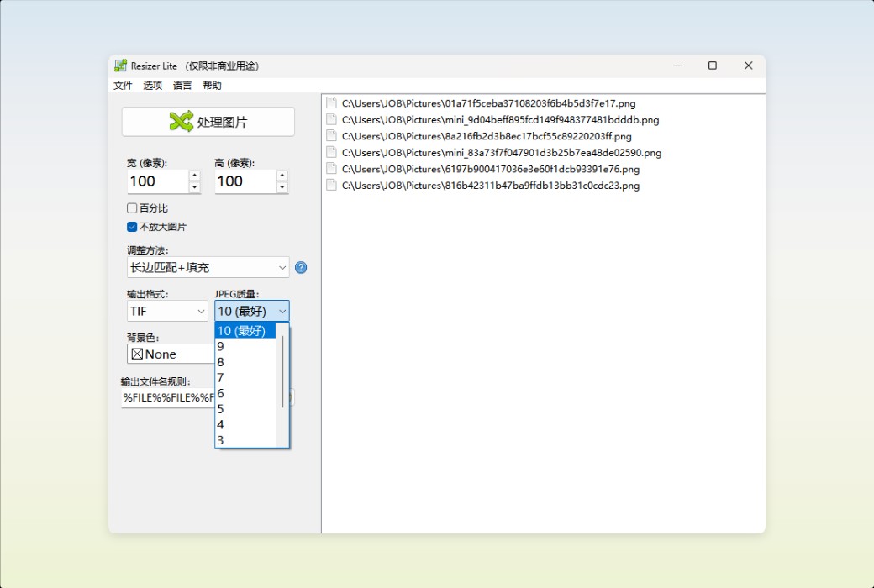
Task: Click the file icon beside 01a71f5ceba37108203f6b4b5d3f7e17.png
Action: pyautogui.click(x=330, y=102)
